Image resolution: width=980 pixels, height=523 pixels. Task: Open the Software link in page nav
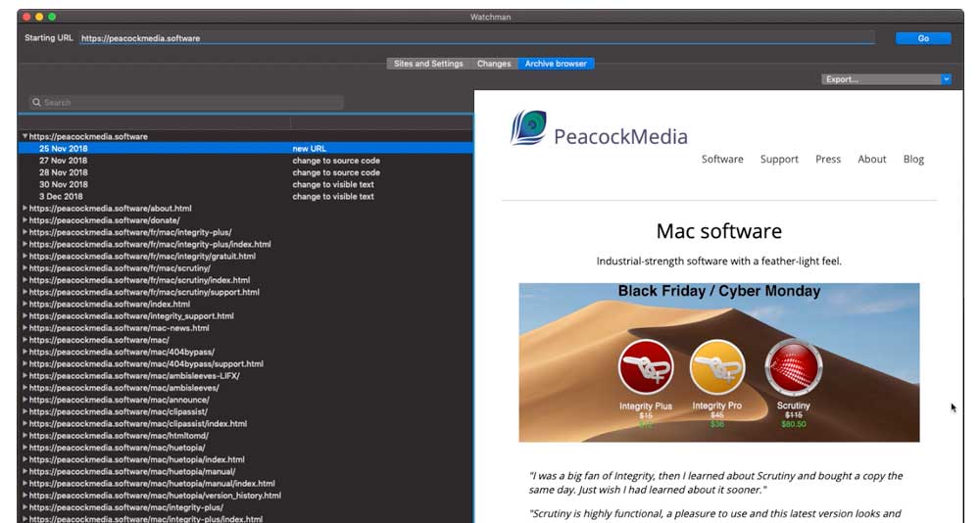pos(722,160)
